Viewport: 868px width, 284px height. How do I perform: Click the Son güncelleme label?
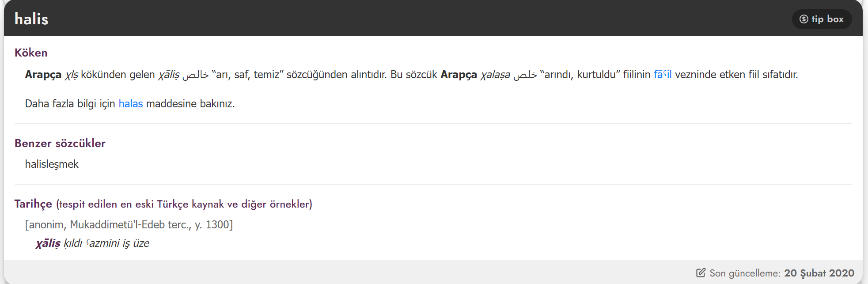click(x=745, y=273)
